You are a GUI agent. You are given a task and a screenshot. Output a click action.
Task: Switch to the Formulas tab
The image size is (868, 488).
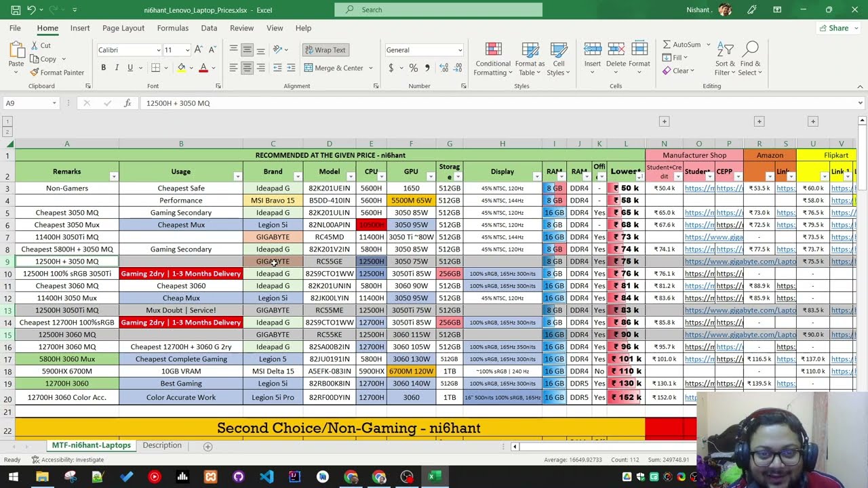173,28
